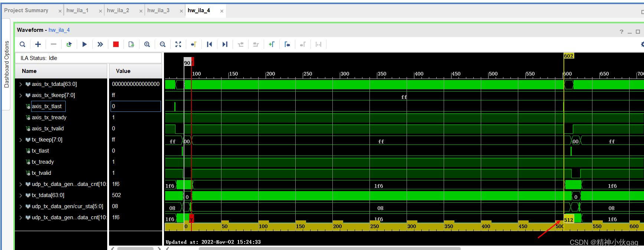Viewport: 644px width, 250px height.
Task: Jump to last sample icon
Action: (x=225, y=44)
